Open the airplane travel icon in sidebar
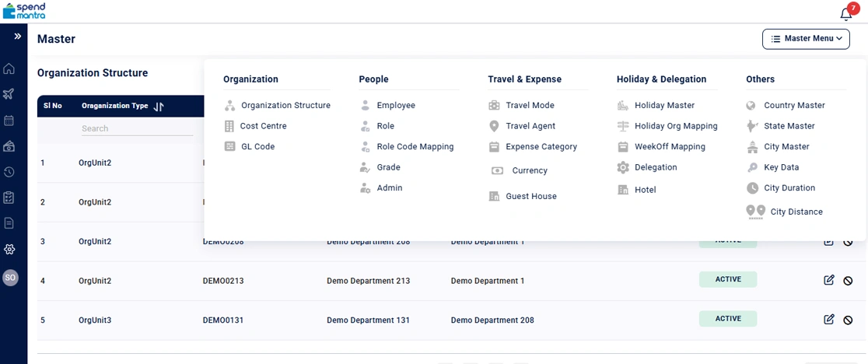 coord(9,95)
